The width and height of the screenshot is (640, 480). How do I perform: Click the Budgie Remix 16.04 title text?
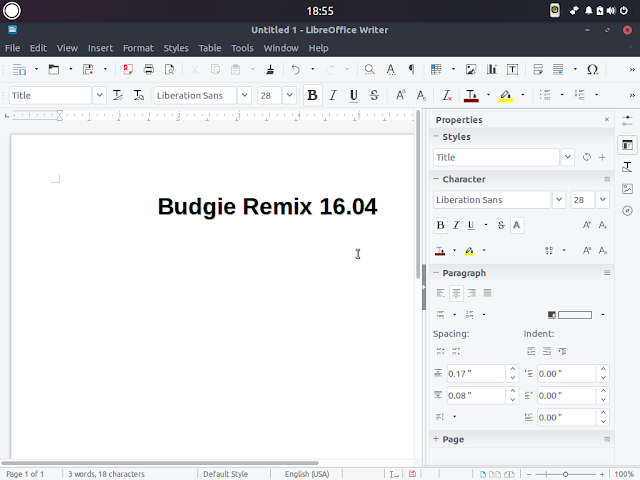click(x=267, y=206)
